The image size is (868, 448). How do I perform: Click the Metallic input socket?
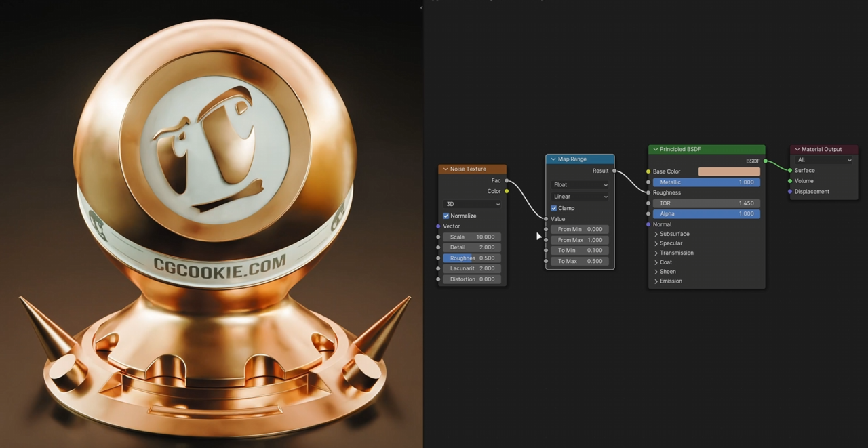click(648, 182)
